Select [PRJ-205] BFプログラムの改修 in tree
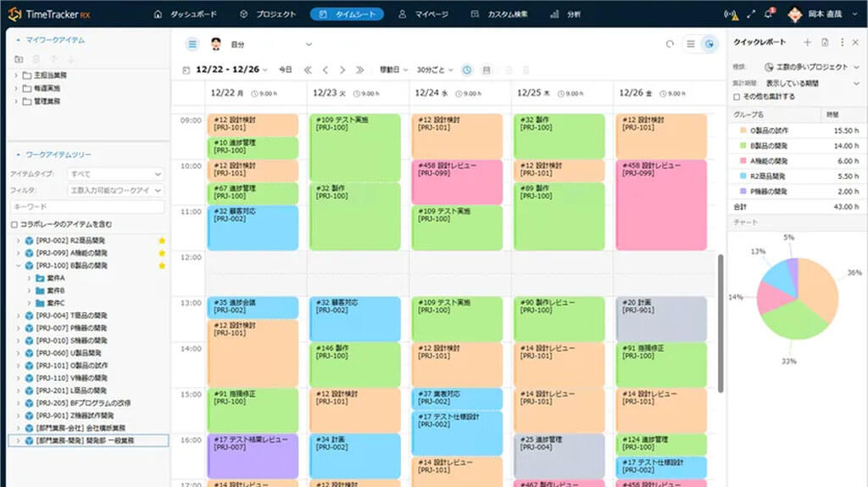Viewport: 868px width, 487px height. [x=83, y=403]
